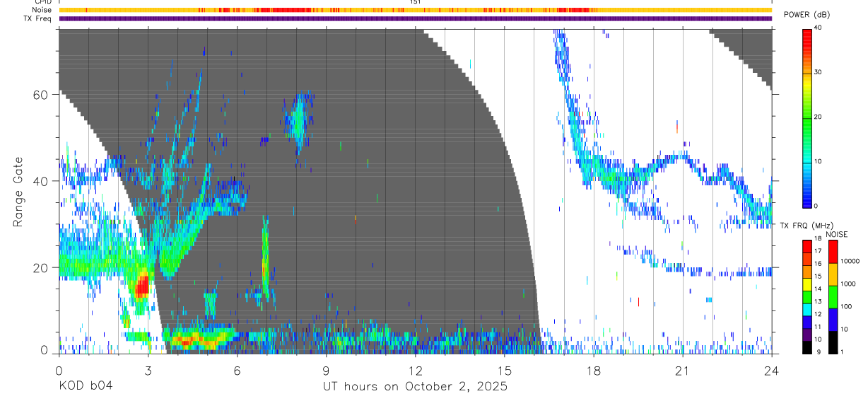Click the 10000 label on NOISE scale
The height and width of the screenshot is (401, 868).
point(850,262)
